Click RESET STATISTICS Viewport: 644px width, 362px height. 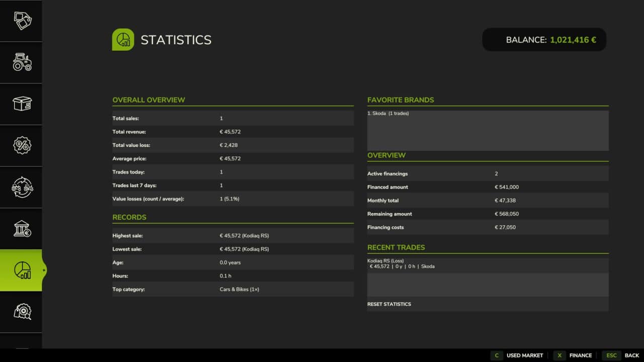pos(389,304)
